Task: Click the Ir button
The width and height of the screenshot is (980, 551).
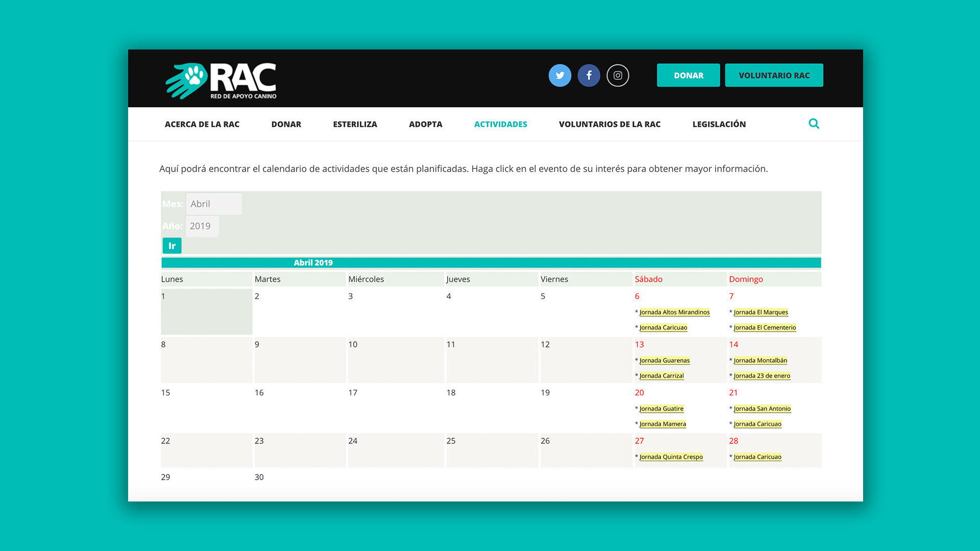Action: pyautogui.click(x=172, y=246)
